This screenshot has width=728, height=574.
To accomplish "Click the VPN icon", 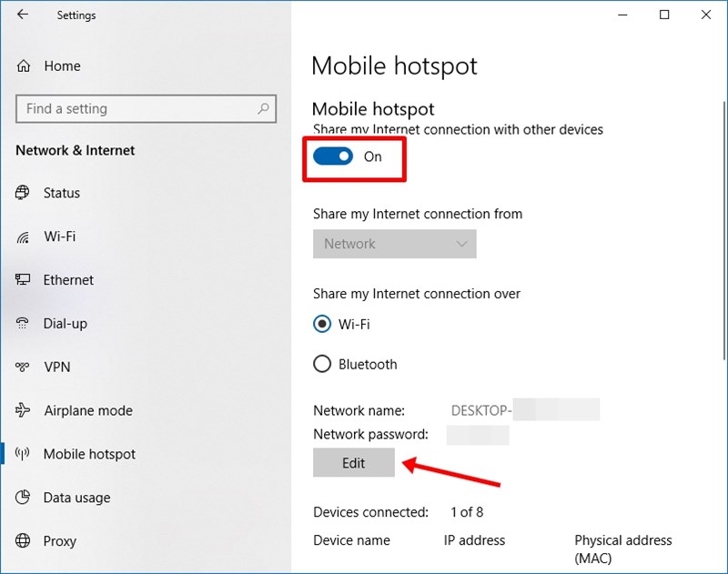I will [x=22, y=367].
